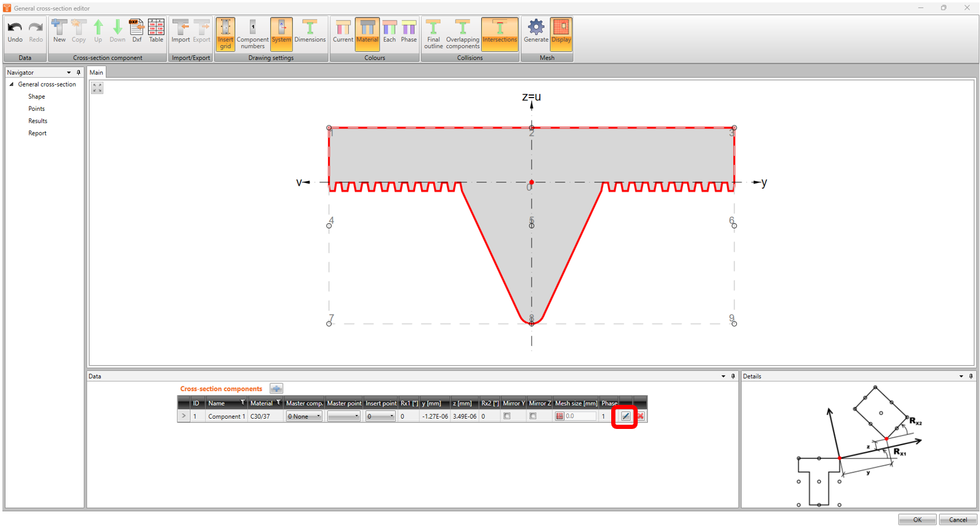Open the Master comp. dropdown
This screenshot has height=527, width=980.
[x=304, y=416]
